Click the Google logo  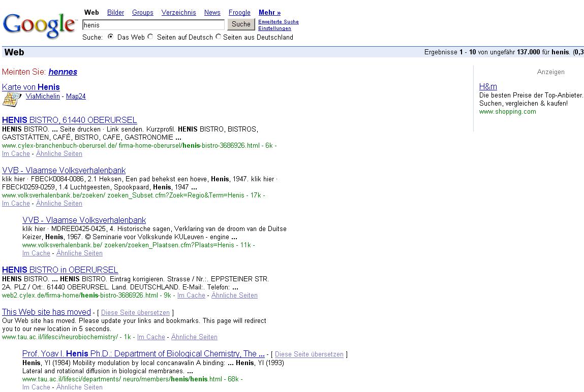tap(39, 25)
